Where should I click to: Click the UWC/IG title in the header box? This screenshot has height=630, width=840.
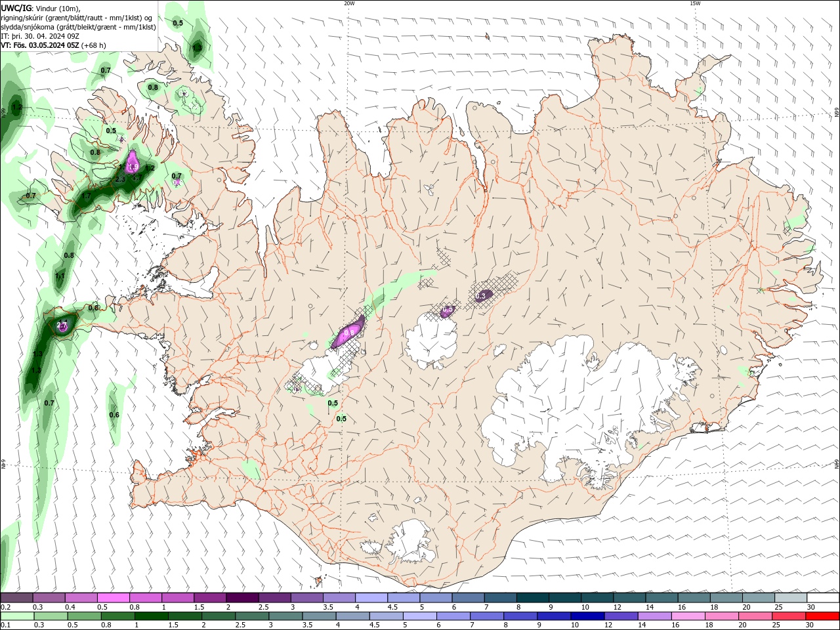coord(16,8)
